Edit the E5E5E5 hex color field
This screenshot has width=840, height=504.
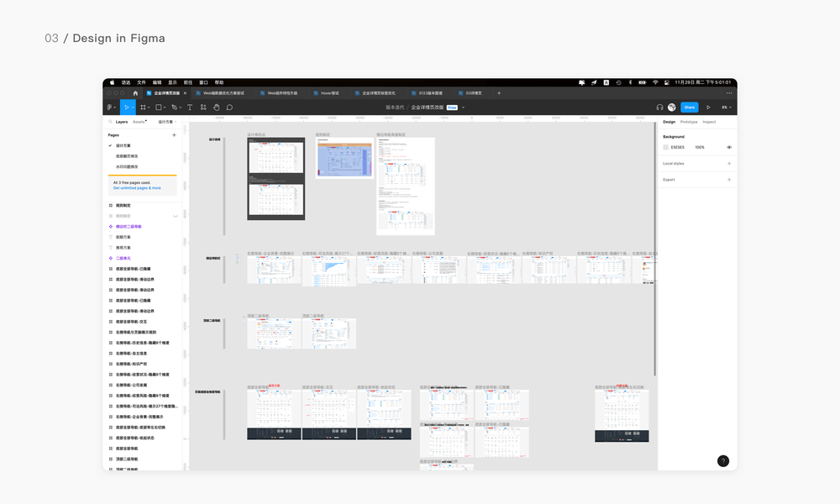coord(678,147)
